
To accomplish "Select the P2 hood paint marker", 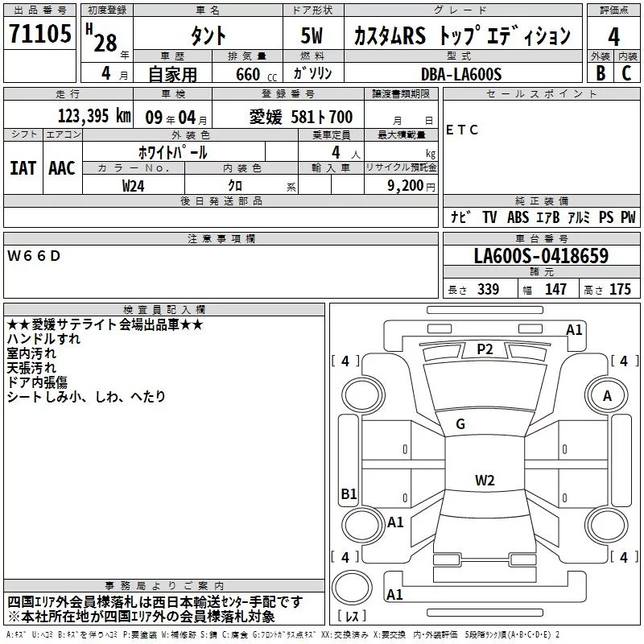I will [485, 349].
